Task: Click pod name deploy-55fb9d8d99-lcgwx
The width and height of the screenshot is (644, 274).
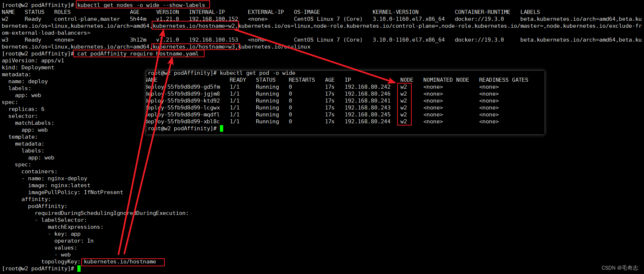Action: pos(183,108)
